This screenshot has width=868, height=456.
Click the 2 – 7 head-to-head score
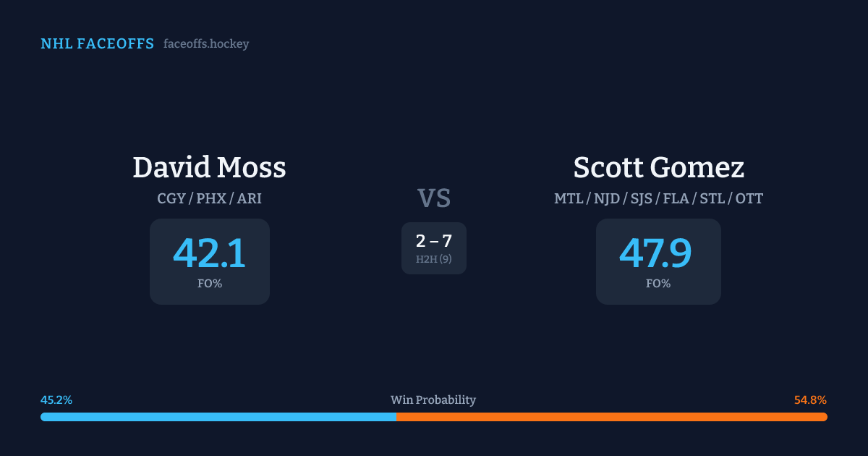pos(434,242)
